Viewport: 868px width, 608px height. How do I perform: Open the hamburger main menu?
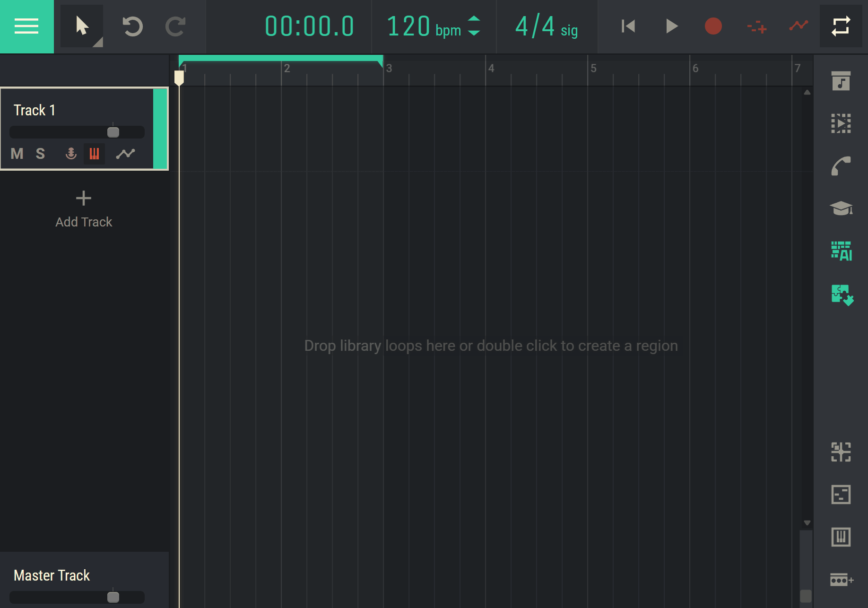click(26, 26)
